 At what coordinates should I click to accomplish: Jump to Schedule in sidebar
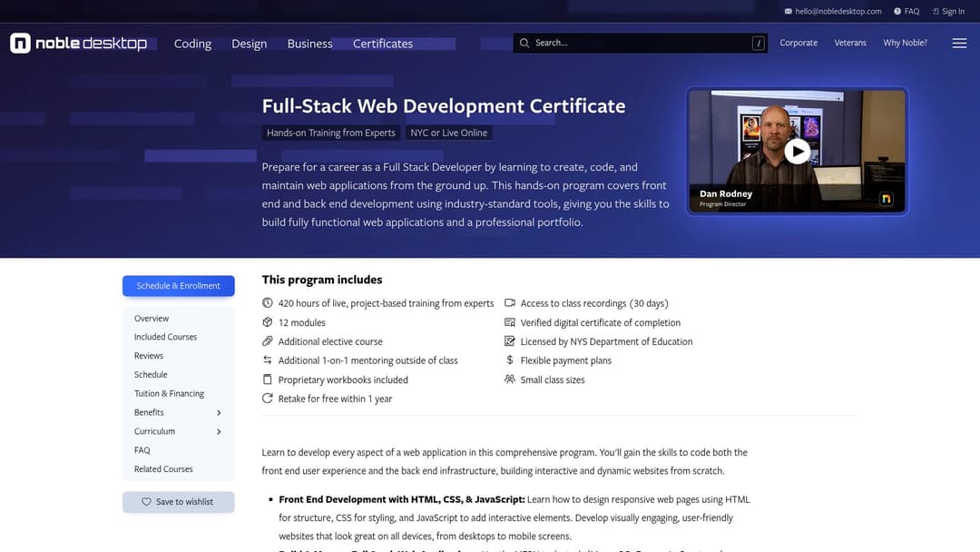151,374
